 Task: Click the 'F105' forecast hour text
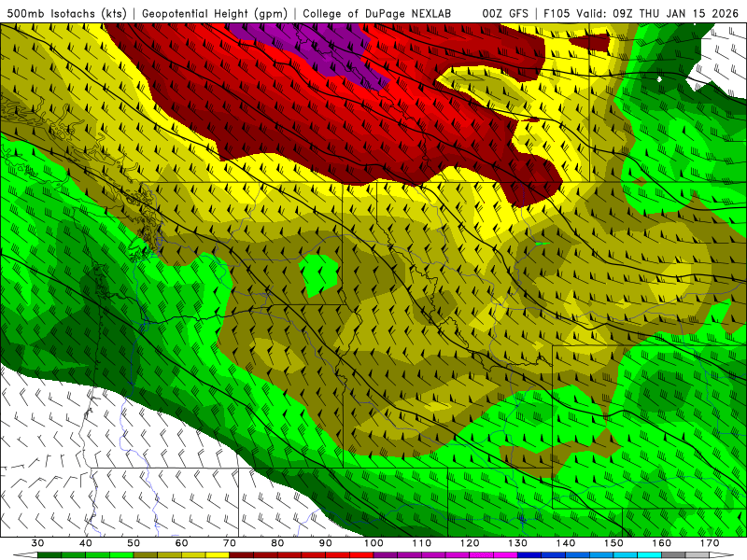point(557,13)
